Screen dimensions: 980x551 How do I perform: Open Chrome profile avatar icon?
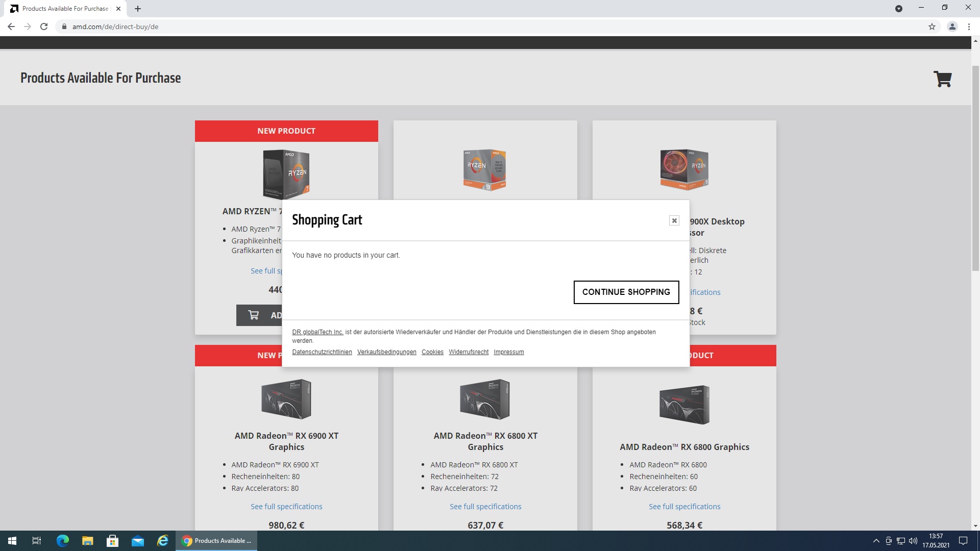click(x=952, y=27)
